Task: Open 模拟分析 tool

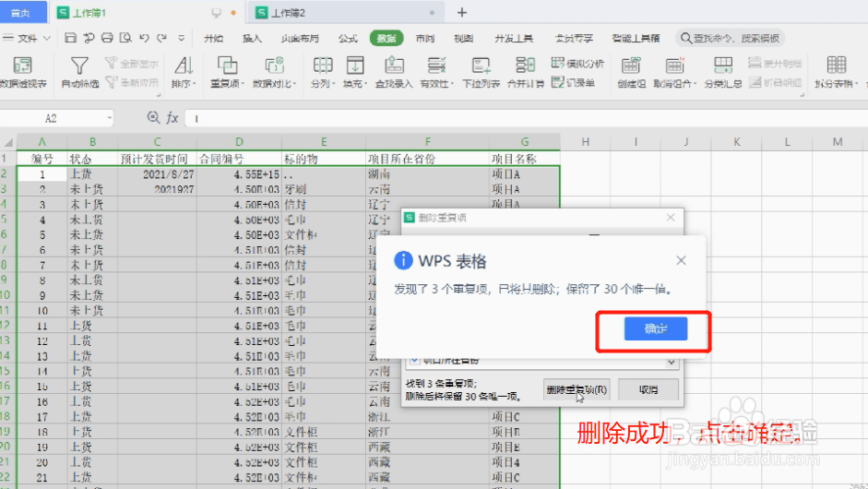Action: pyautogui.click(x=577, y=63)
